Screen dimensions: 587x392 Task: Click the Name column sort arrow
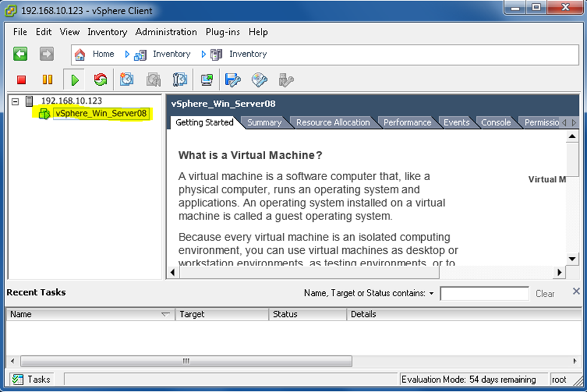click(x=165, y=314)
